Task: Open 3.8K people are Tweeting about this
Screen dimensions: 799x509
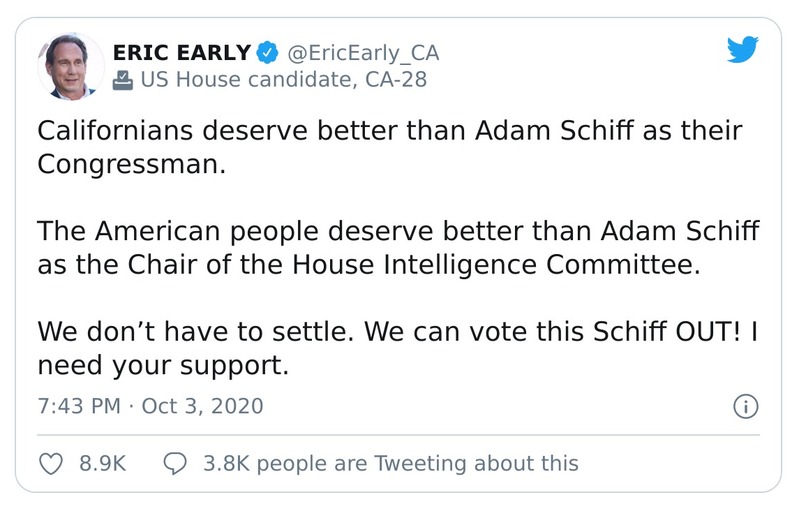Action: point(390,463)
